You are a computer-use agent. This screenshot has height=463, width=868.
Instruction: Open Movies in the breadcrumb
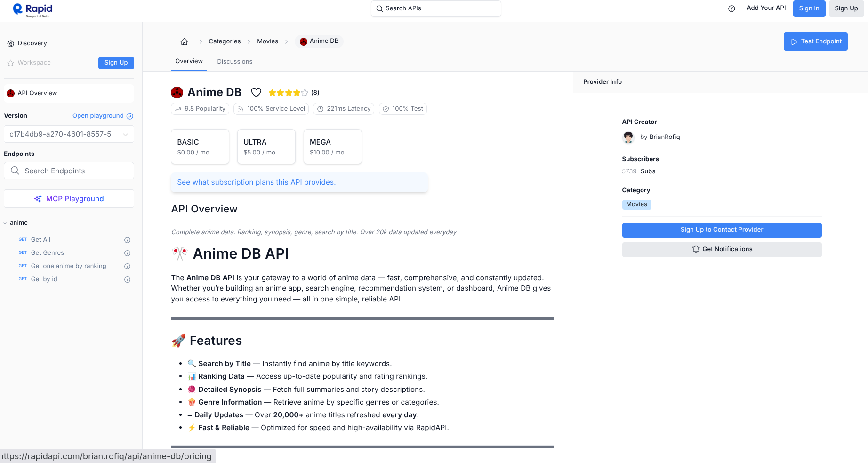[x=267, y=41]
